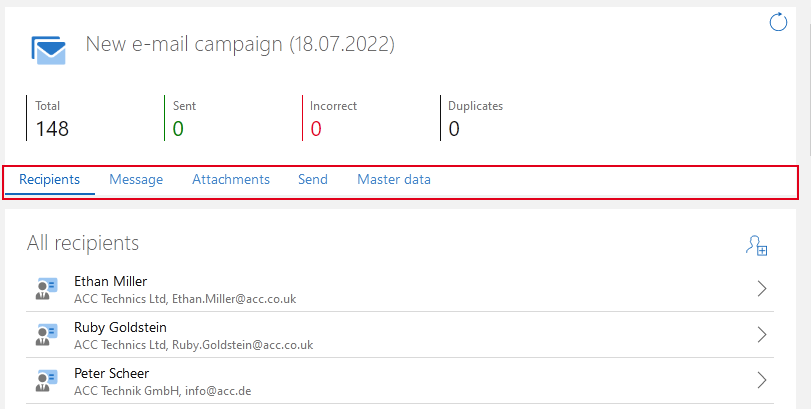The height and width of the screenshot is (409, 811).
Task: Click the New e-mail campaign title
Action: pyautogui.click(x=240, y=44)
